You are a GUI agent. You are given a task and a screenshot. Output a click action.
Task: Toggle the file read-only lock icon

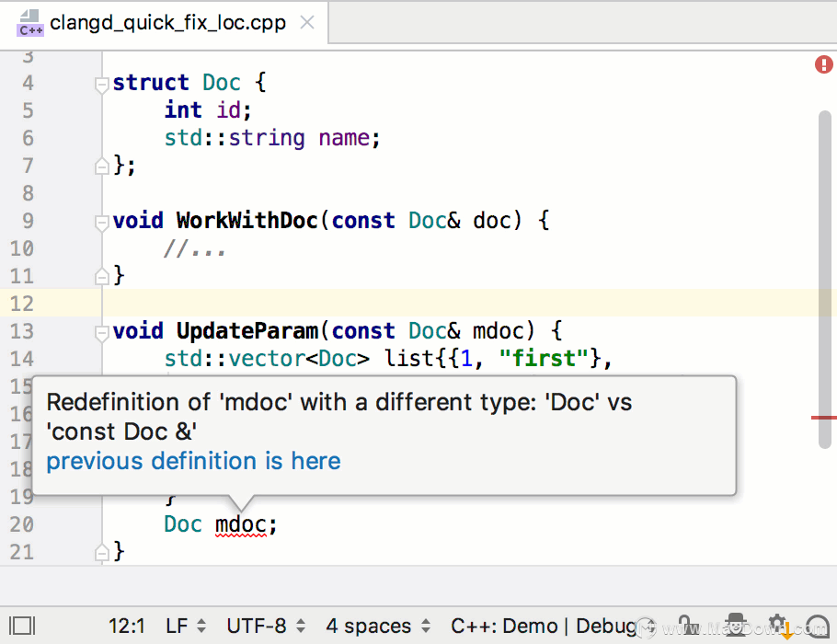coord(688,626)
